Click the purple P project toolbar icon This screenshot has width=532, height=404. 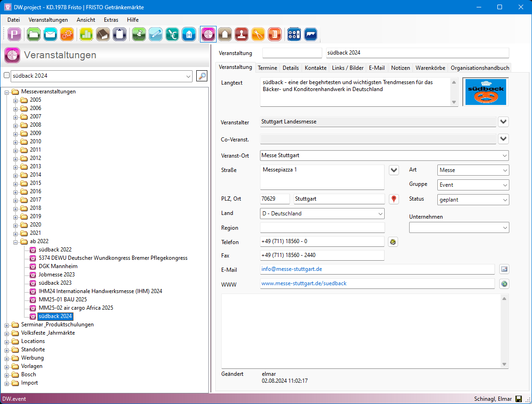coord(14,34)
